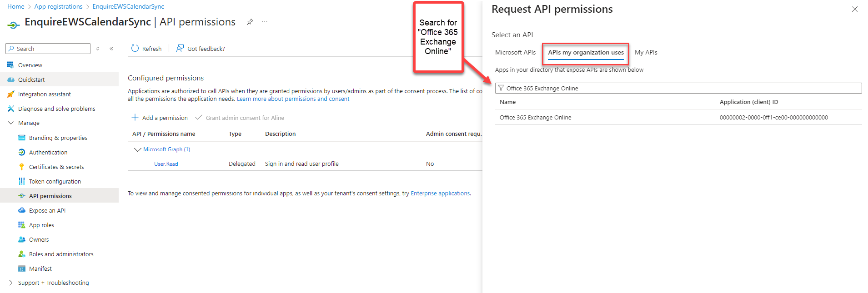The width and height of the screenshot is (868, 293).
Task: Click the Refresh circular arrow icon
Action: [x=135, y=48]
